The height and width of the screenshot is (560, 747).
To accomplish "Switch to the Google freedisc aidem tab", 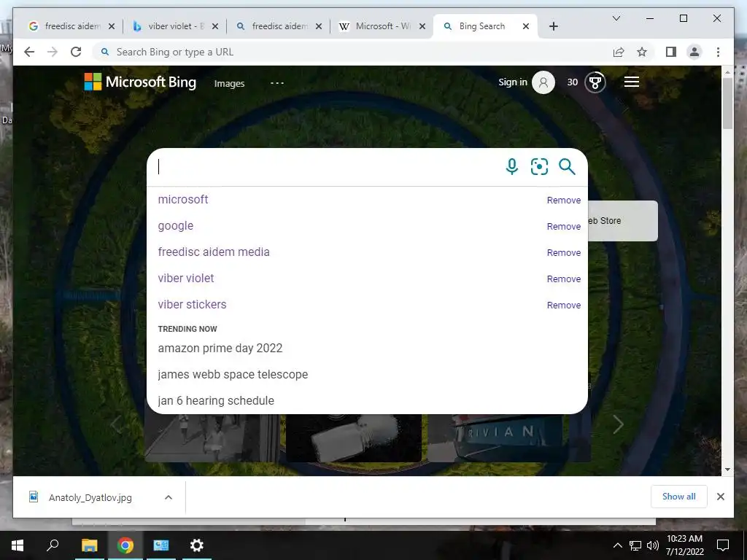I will coord(71,26).
